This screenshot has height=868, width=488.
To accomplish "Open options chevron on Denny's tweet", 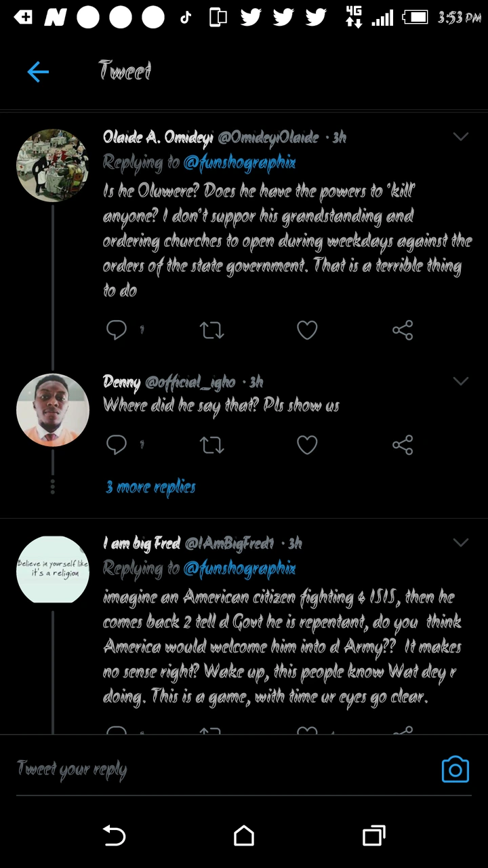I will pos(461,381).
